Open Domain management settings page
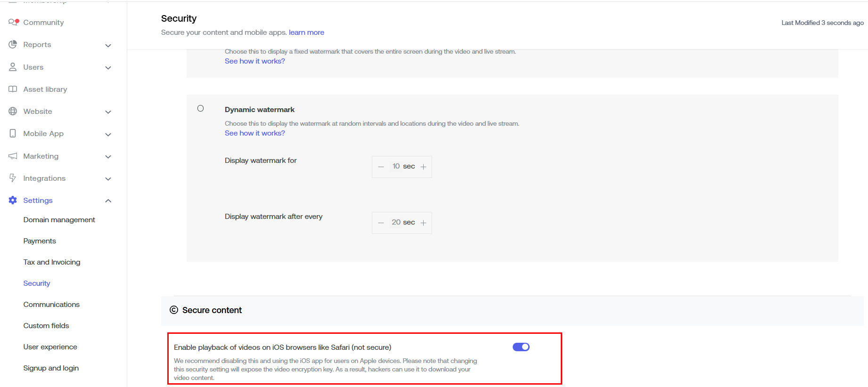Image resolution: width=868 pixels, height=387 pixels. [59, 219]
